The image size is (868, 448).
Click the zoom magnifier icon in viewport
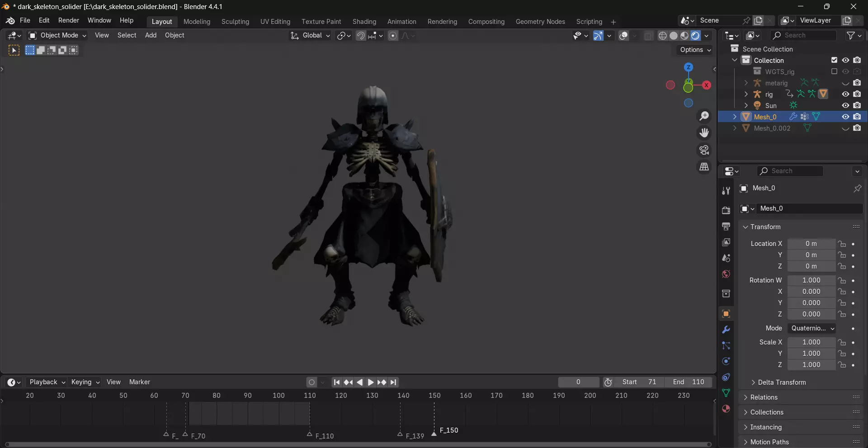pyautogui.click(x=704, y=116)
